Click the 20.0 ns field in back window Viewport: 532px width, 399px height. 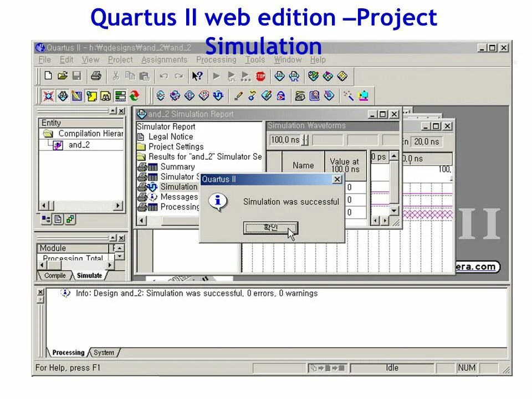click(x=427, y=142)
